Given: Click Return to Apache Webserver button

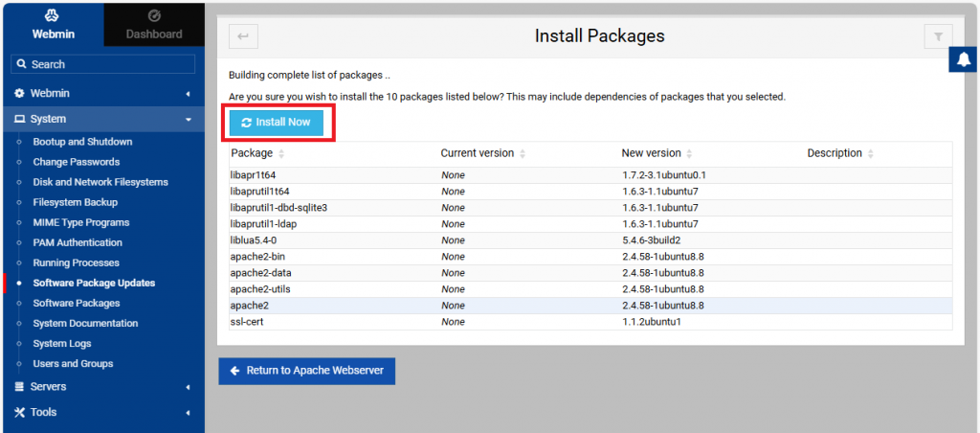Looking at the screenshot, I should pos(306,371).
